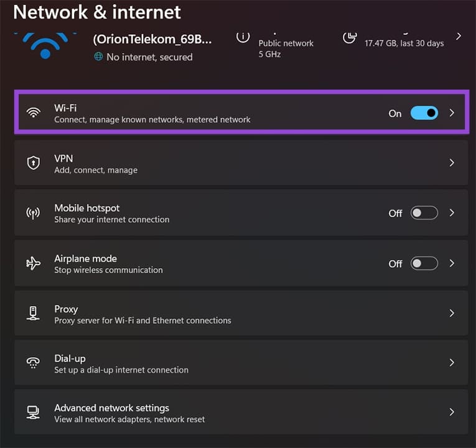Screen dimensions: 476x448
Task: Click the VPN shield icon
Action: [x=33, y=163]
